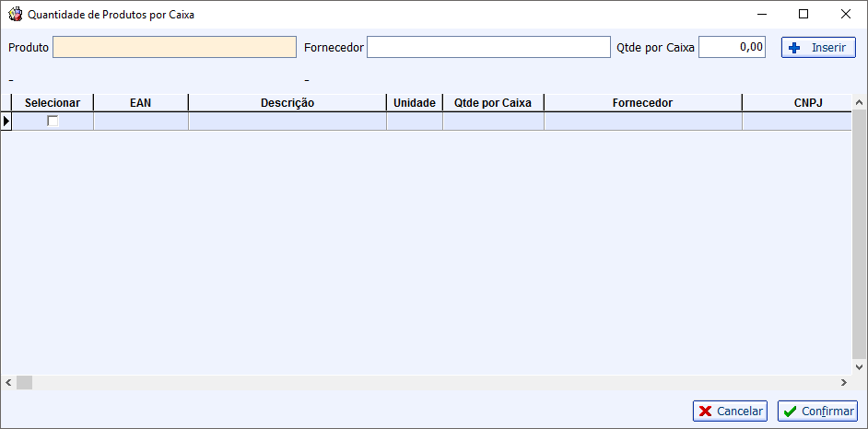Click the red X Cancelar icon
The width and height of the screenshot is (868, 429).
click(x=706, y=412)
